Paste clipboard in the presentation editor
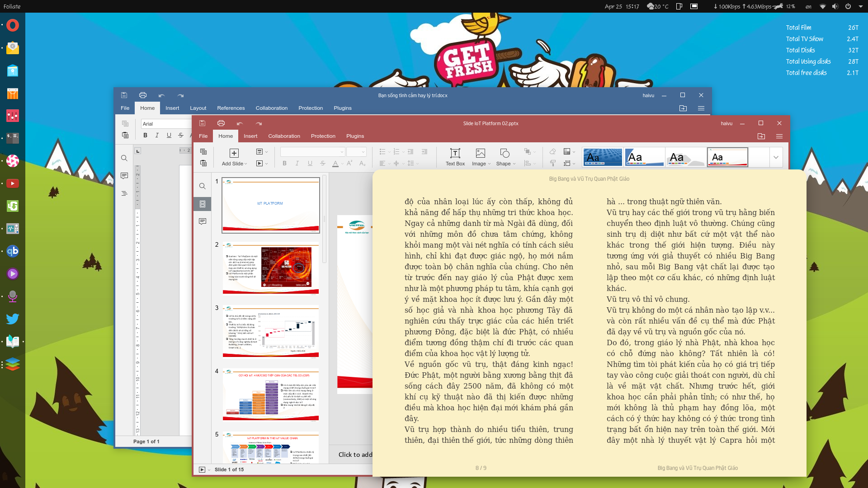 203,163
